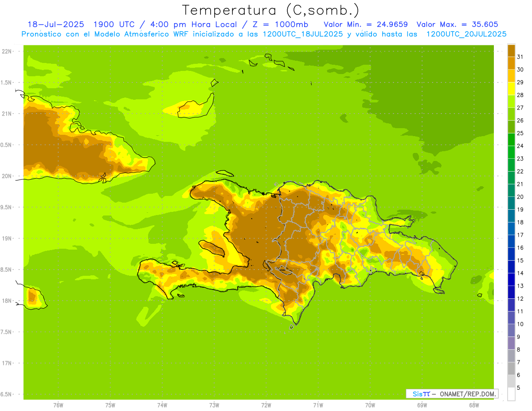Click the colorbar label "20"
Viewport: 532px width, 411px height.
(520, 196)
